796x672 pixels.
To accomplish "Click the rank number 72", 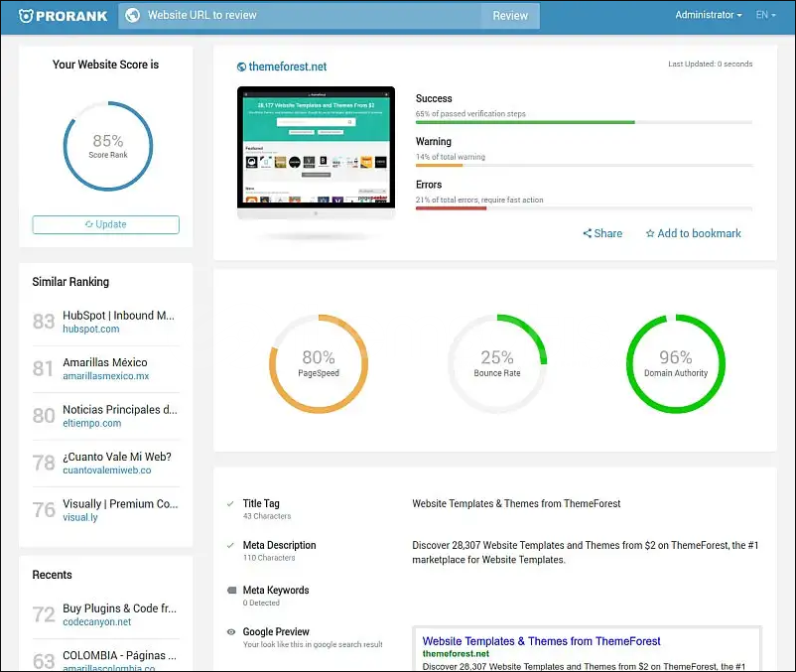I will (x=44, y=614).
